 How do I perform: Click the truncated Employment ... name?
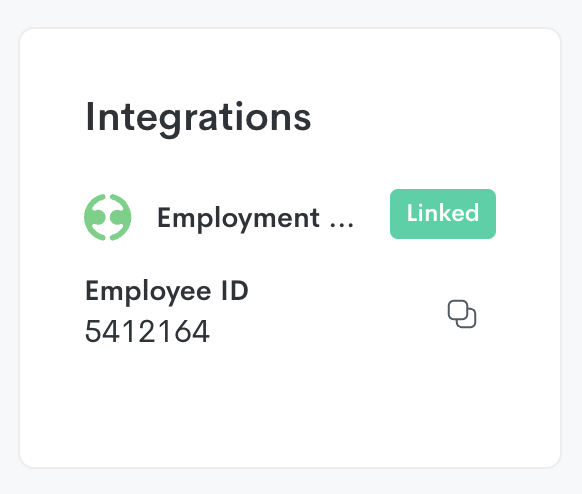[255, 218]
